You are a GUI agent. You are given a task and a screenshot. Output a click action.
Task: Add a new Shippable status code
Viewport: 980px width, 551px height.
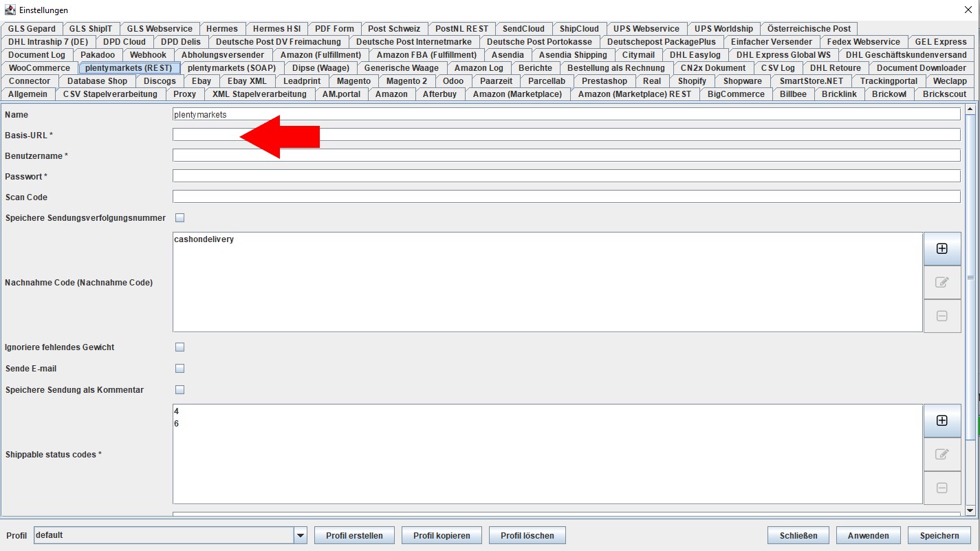click(x=942, y=420)
